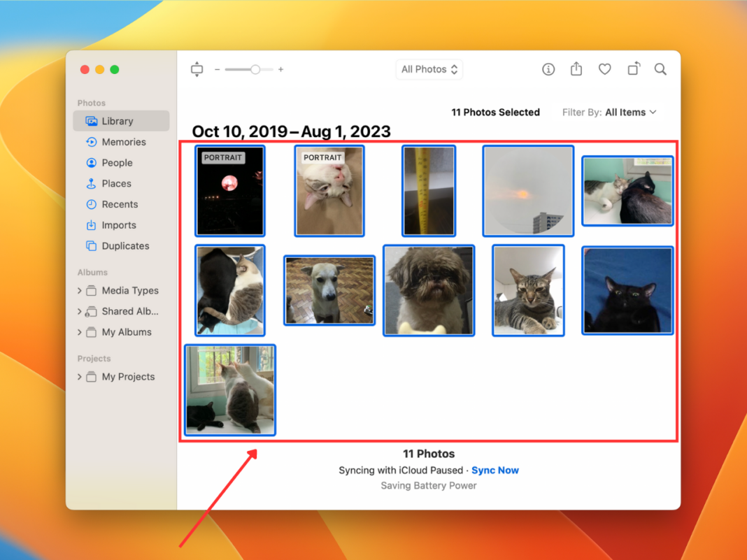The height and width of the screenshot is (560, 747).
Task: Open Search with the magnifying glass icon
Action: pyautogui.click(x=660, y=69)
